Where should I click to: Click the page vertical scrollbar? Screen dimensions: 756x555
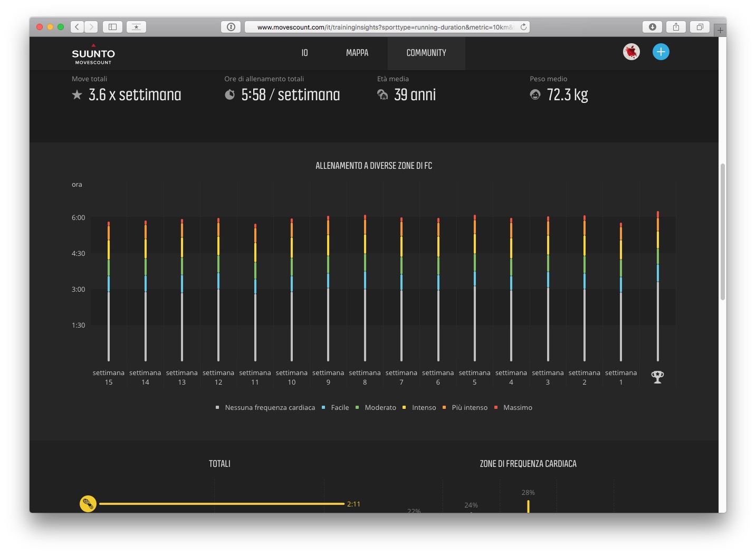tap(723, 232)
